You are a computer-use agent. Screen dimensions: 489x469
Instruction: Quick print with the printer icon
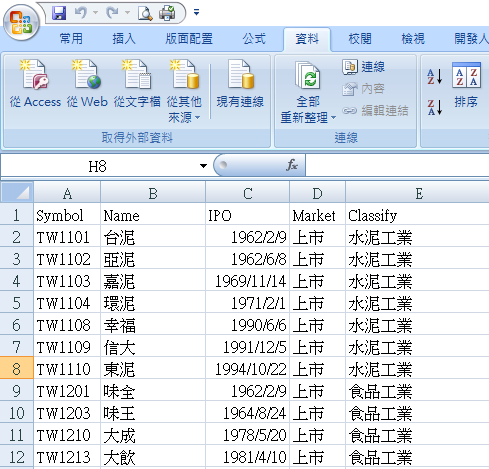[x=167, y=13]
